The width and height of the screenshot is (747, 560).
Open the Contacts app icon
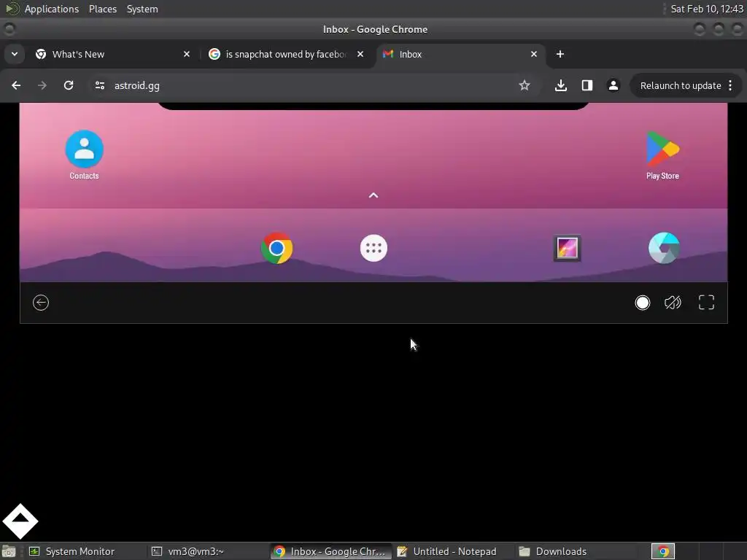point(85,155)
